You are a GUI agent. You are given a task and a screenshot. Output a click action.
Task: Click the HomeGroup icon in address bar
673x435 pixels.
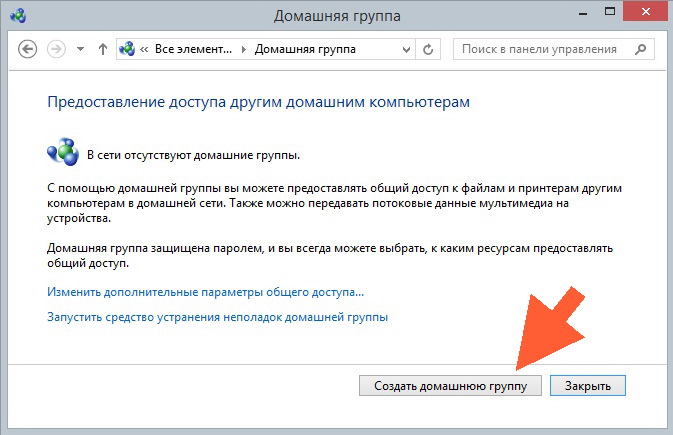127,49
